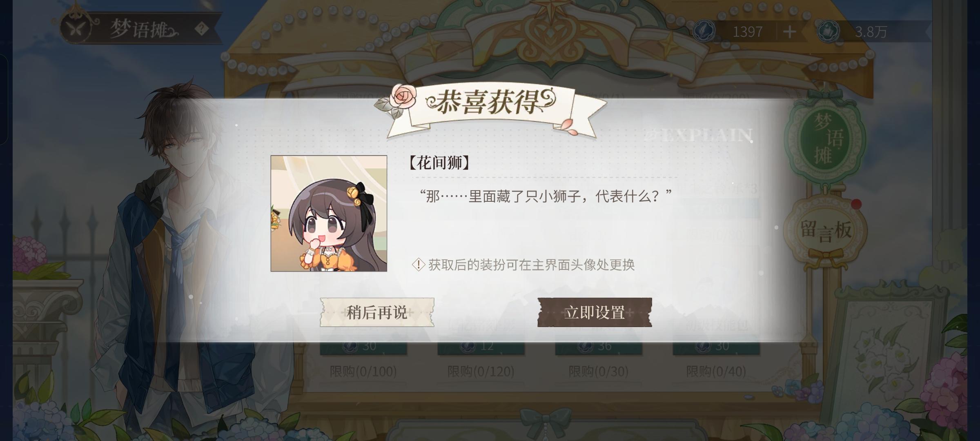This screenshot has height=441, width=980.
Task: Select the item priced 30 limited 0/40
Action: (716, 359)
